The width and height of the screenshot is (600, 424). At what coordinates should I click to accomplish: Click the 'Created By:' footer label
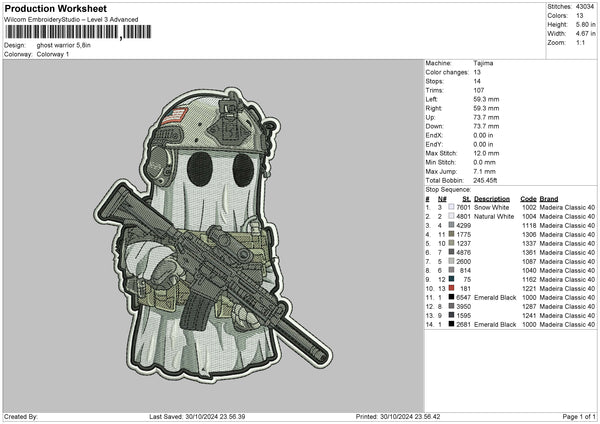[21, 416]
